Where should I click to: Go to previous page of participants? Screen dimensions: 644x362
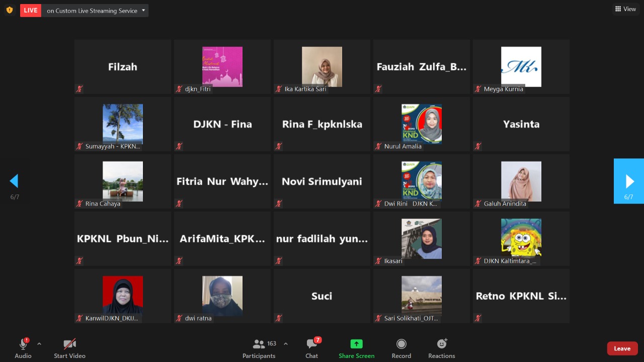(15, 181)
